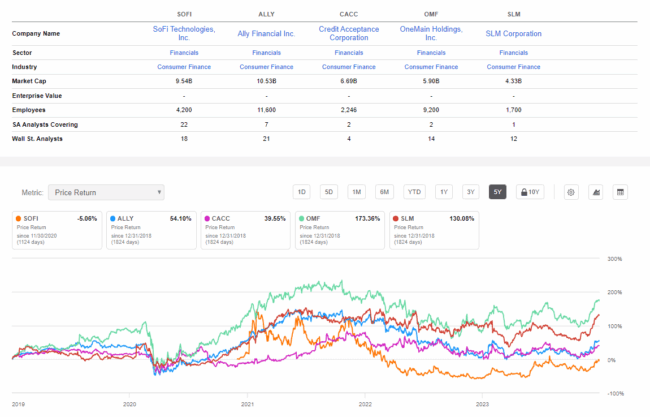Click SOFI employees value 4,200
Viewport: 650px width, 417px height.
pyautogui.click(x=184, y=110)
